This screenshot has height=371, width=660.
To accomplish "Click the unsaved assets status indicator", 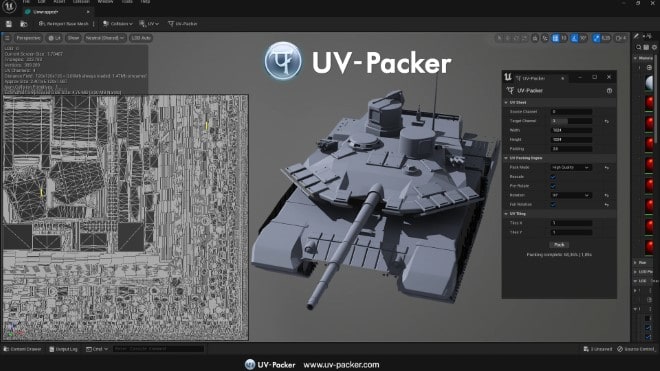I will [598, 349].
